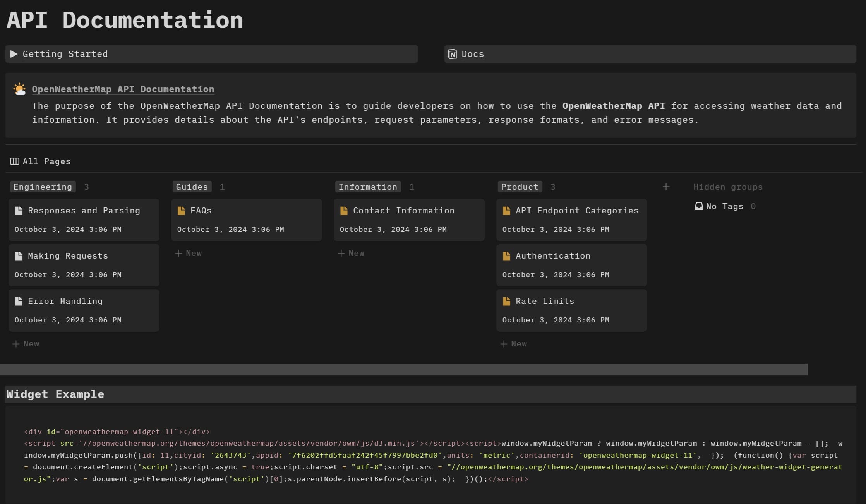
Task: Add new page under Guides column
Action: (189, 253)
